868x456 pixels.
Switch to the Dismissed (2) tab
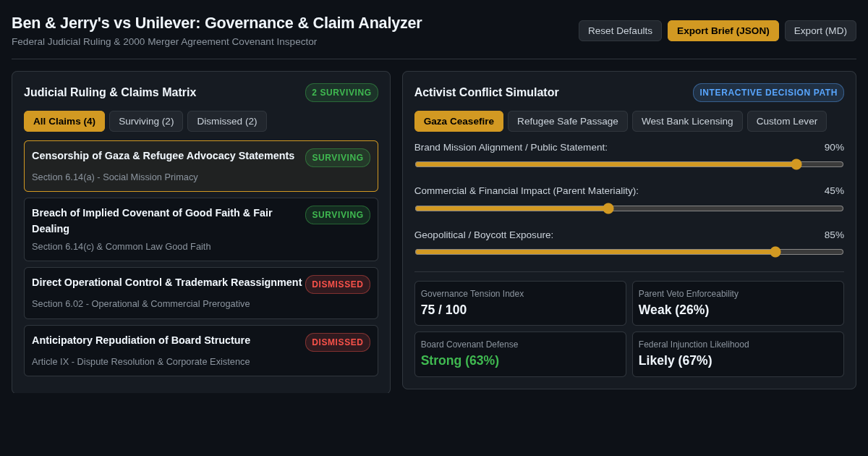click(227, 121)
